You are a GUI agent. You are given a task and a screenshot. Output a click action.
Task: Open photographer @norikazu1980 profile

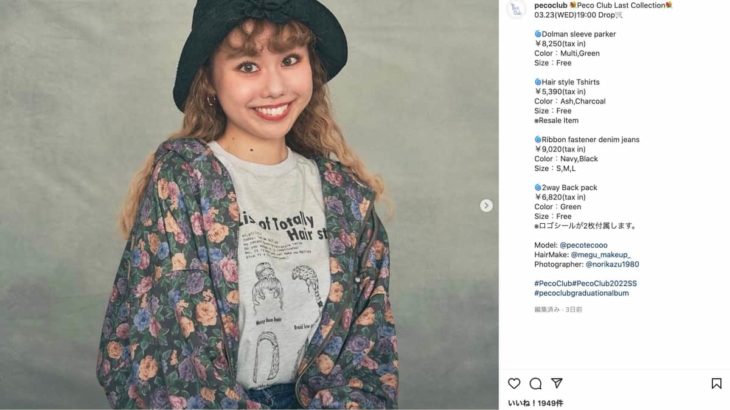click(608, 264)
